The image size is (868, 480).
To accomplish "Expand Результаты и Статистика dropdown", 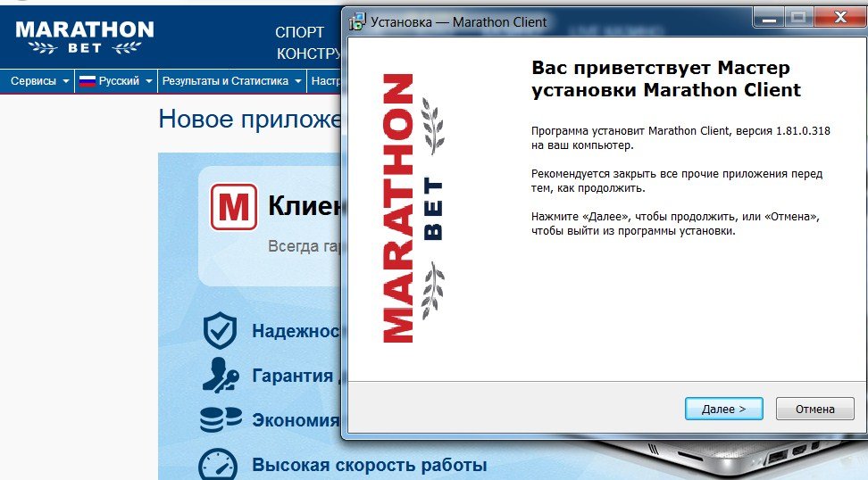I will click(x=231, y=81).
